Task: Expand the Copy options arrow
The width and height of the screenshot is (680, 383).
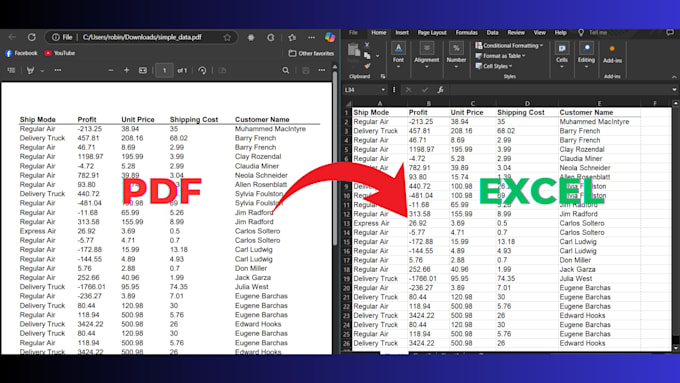Action: (377, 56)
